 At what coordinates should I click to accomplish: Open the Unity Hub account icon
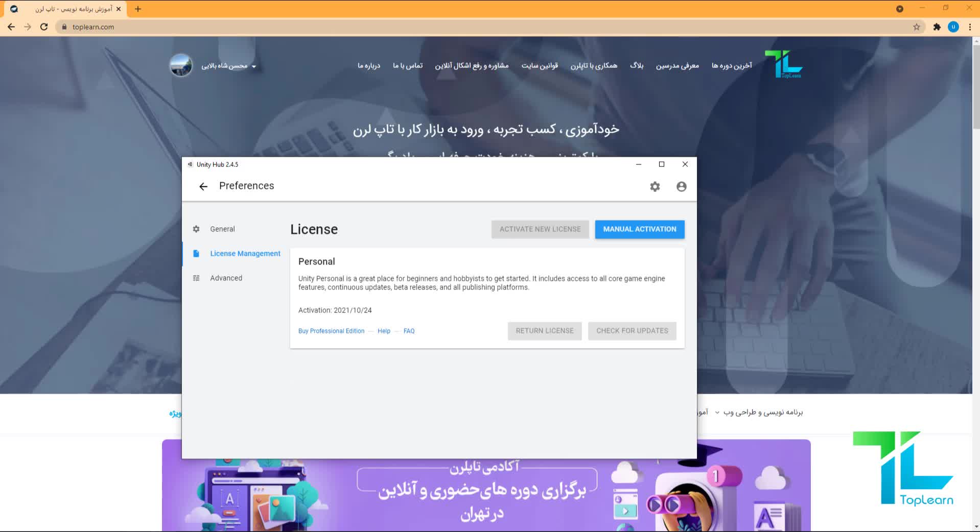[681, 187]
